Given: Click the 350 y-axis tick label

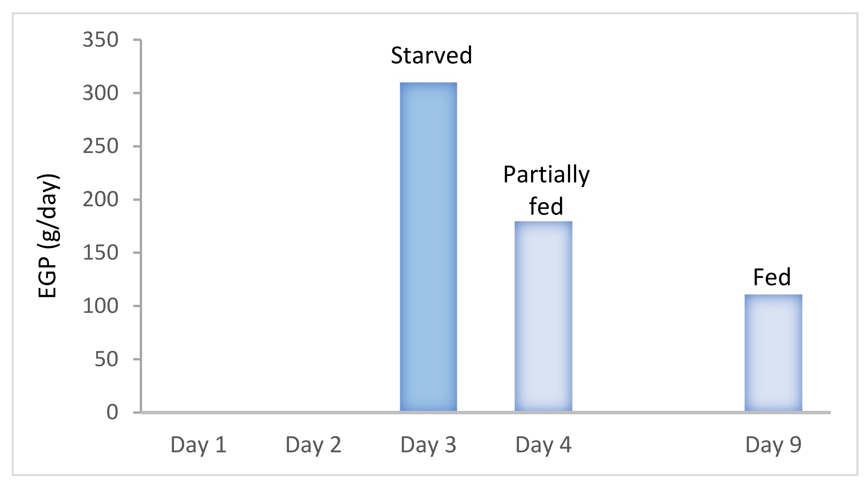Looking at the screenshot, I should tap(100, 40).
